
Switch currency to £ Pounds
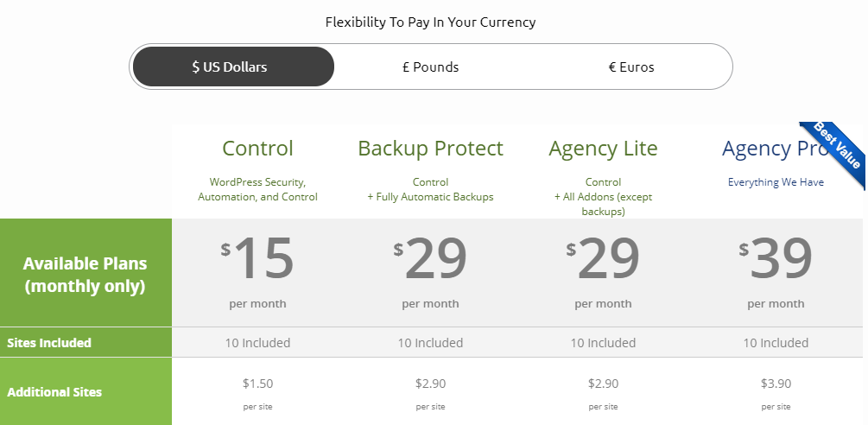[x=431, y=67]
